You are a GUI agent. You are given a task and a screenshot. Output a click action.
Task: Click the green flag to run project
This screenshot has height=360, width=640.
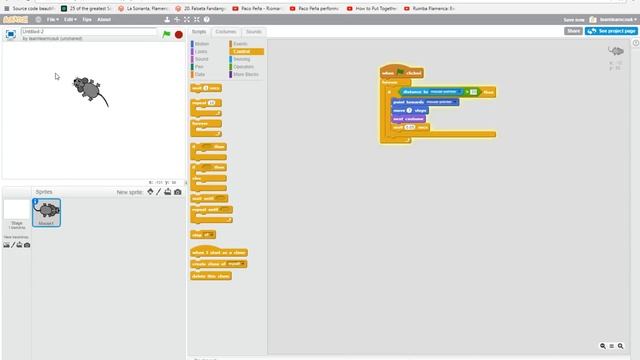(x=166, y=35)
